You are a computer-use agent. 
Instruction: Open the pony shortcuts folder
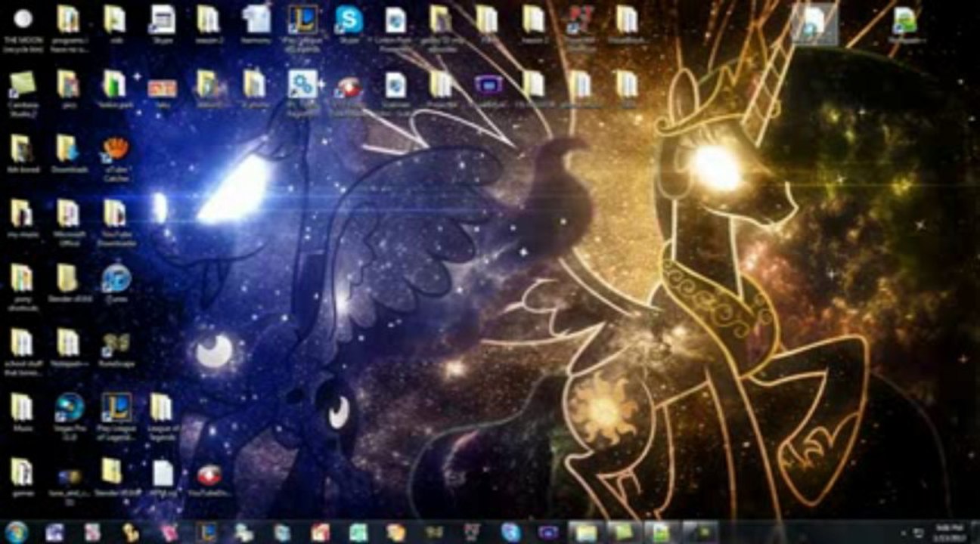[22, 278]
